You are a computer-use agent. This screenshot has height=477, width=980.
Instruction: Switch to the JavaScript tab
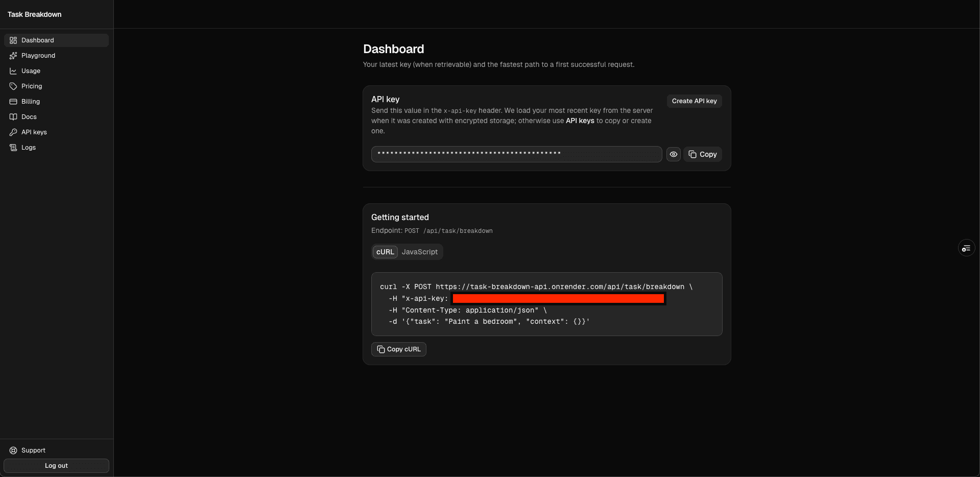coord(419,252)
